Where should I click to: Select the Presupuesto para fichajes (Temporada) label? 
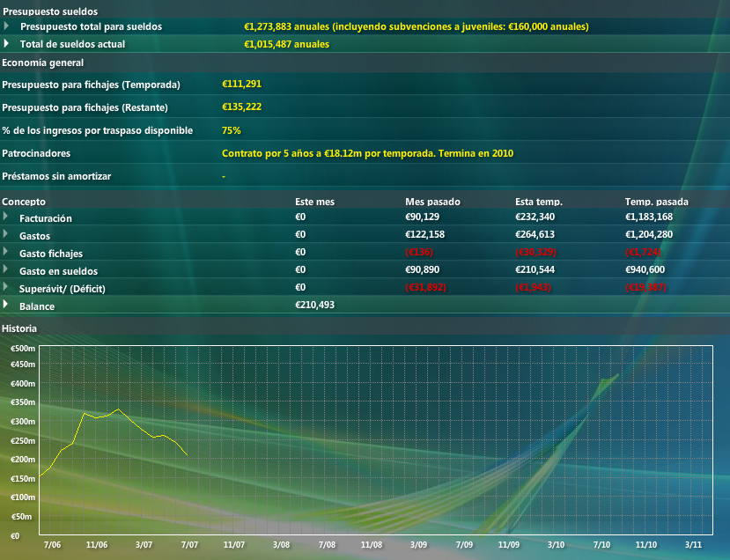pos(91,85)
